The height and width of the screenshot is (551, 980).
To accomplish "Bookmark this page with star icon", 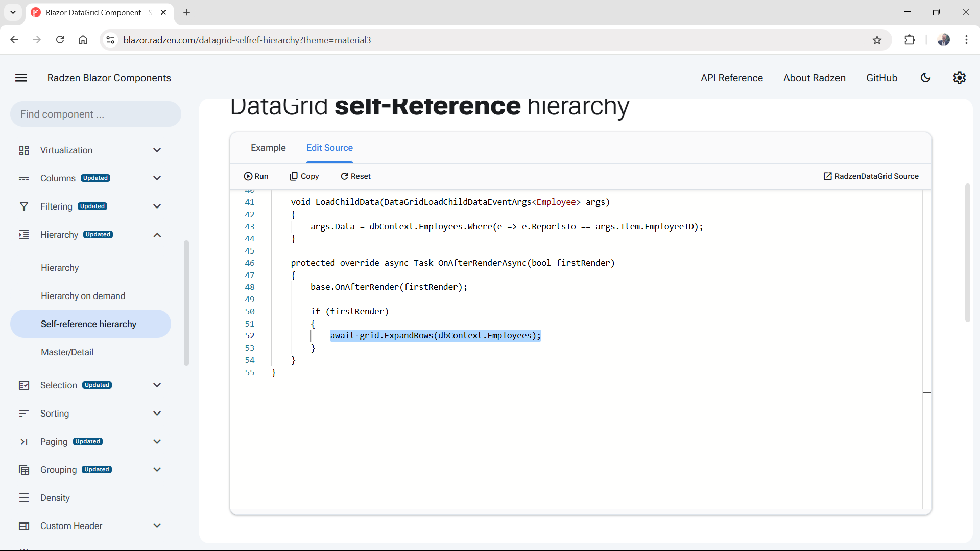I will [x=877, y=40].
